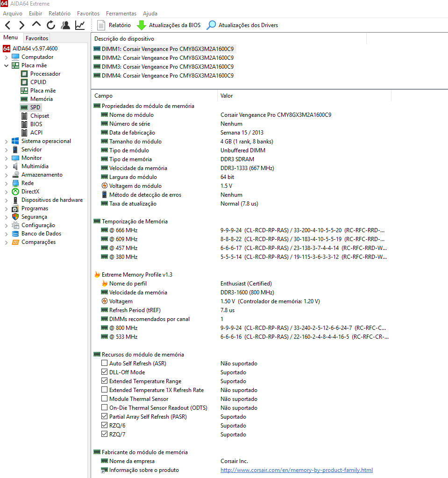
Task: Select the BIOS icon in the tree
Action: pyautogui.click(x=24, y=124)
